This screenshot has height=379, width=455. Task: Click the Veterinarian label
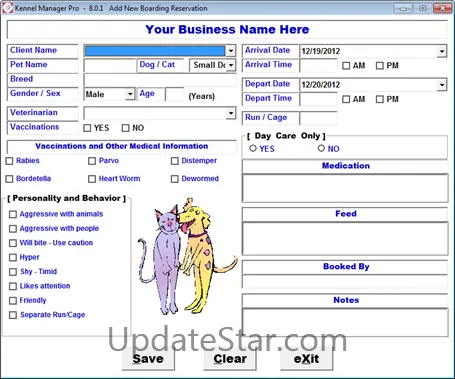[34, 113]
